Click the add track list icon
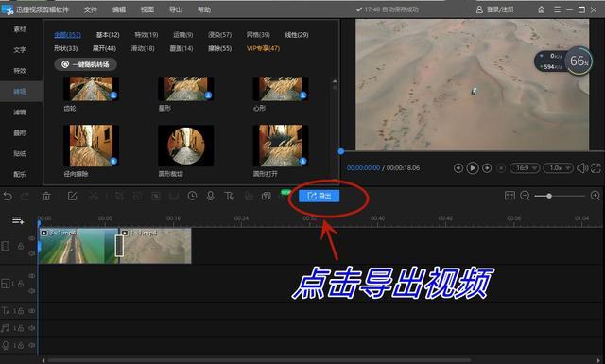The height and width of the screenshot is (364, 605). 18,220
